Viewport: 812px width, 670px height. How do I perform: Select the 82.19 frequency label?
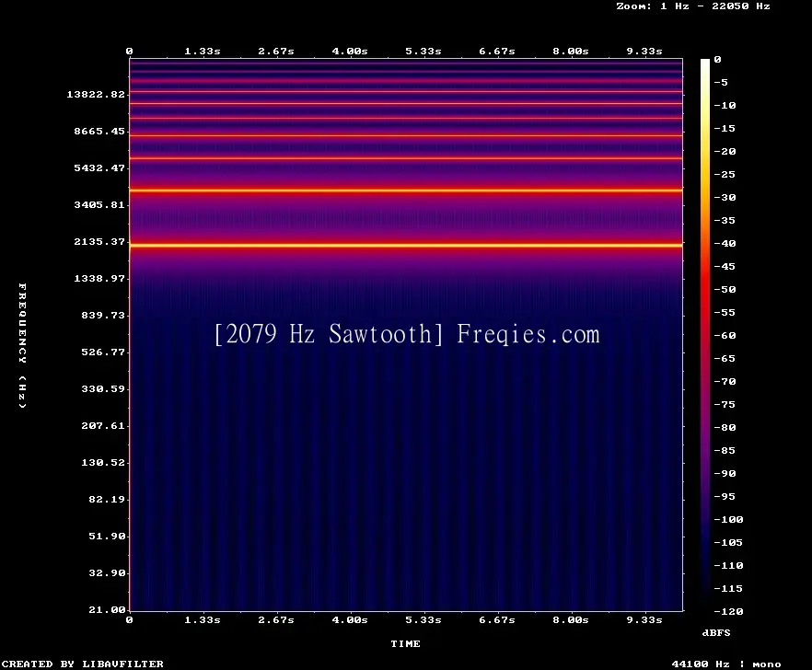[x=107, y=499]
